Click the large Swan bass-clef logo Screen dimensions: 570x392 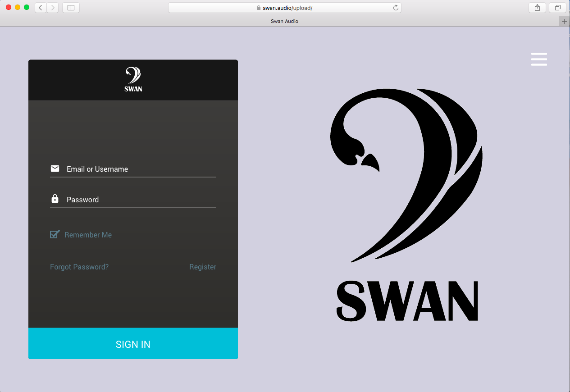pyautogui.click(x=406, y=176)
